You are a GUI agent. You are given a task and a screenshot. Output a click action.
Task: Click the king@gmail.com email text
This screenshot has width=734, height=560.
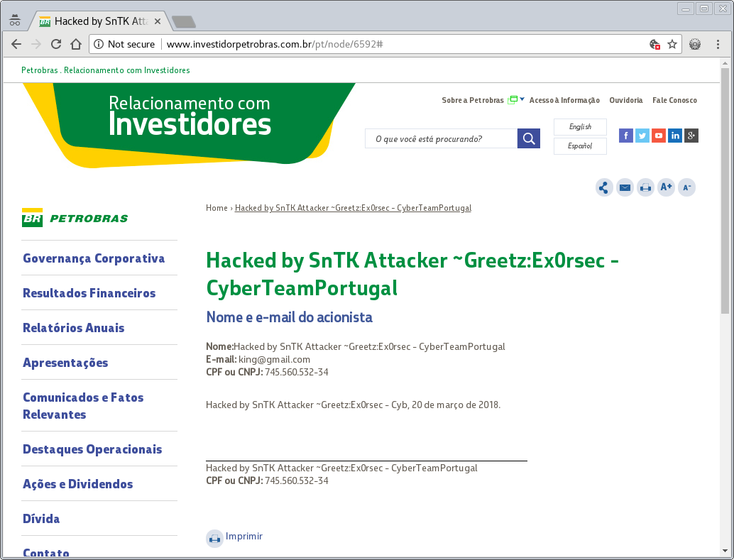tap(274, 360)
